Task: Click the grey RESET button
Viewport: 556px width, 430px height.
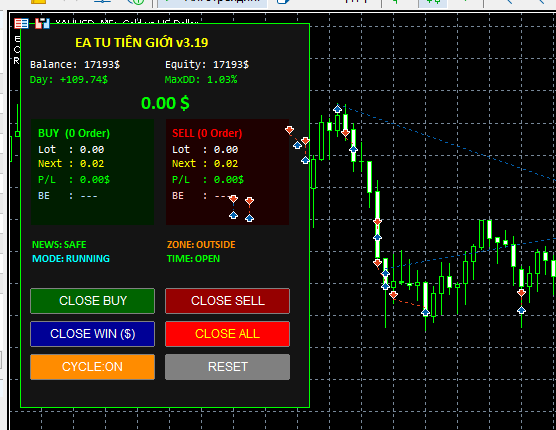Action: point(227,367)
